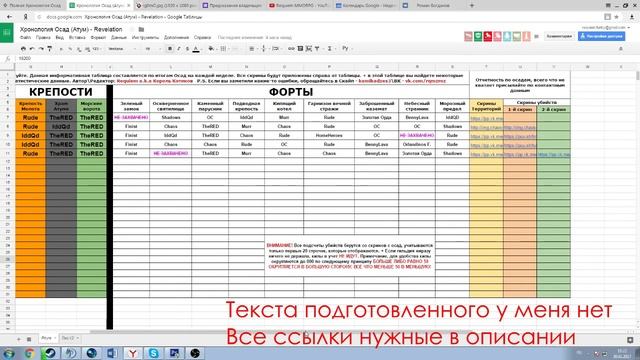Click the redo arrow in the toolbar
640x360 pixels.
(x=41, y=49)
